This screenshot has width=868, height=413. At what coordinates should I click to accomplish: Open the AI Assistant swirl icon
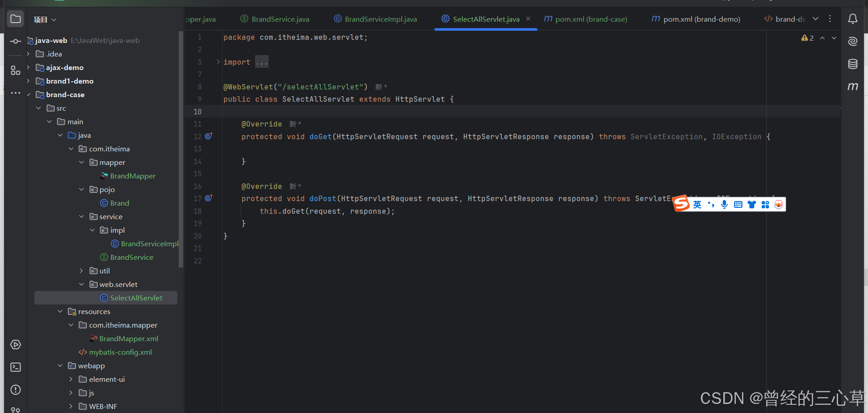(x=853, y=42)
